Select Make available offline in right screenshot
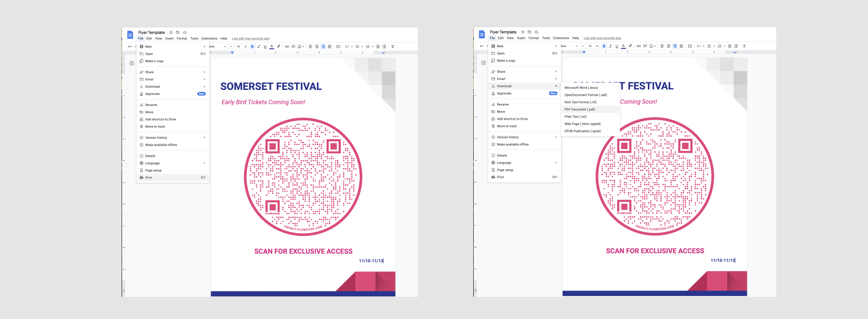This screenshot has width=868, height=319. coord(524,145)
